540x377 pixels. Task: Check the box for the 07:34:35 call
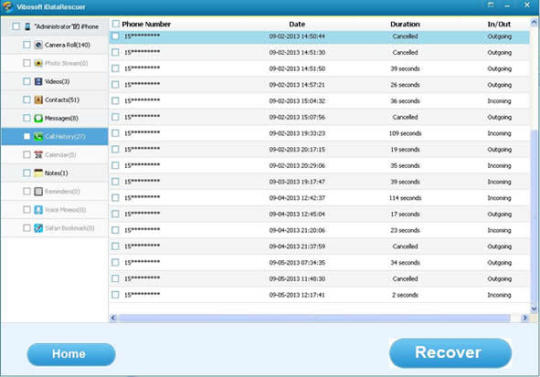[x=115, y=262]
